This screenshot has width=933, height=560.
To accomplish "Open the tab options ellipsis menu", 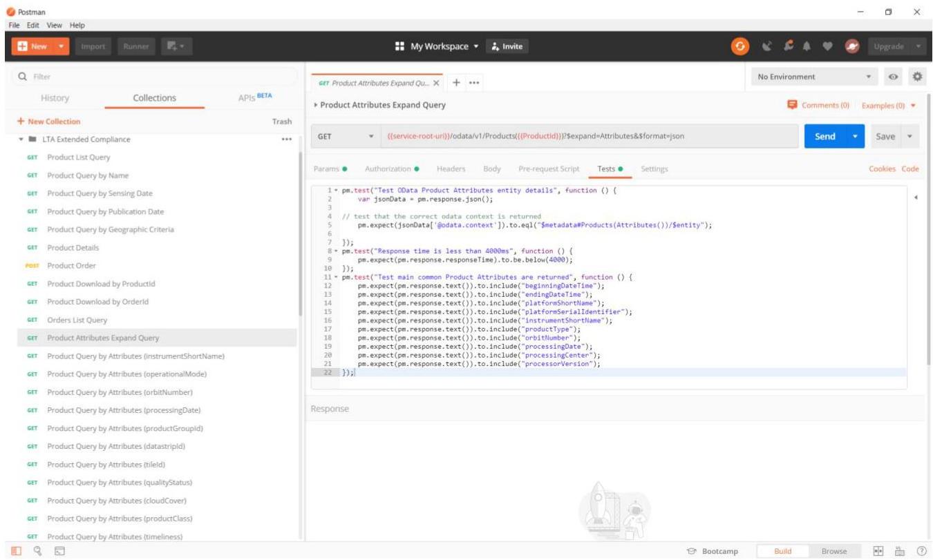I will 474,84.
